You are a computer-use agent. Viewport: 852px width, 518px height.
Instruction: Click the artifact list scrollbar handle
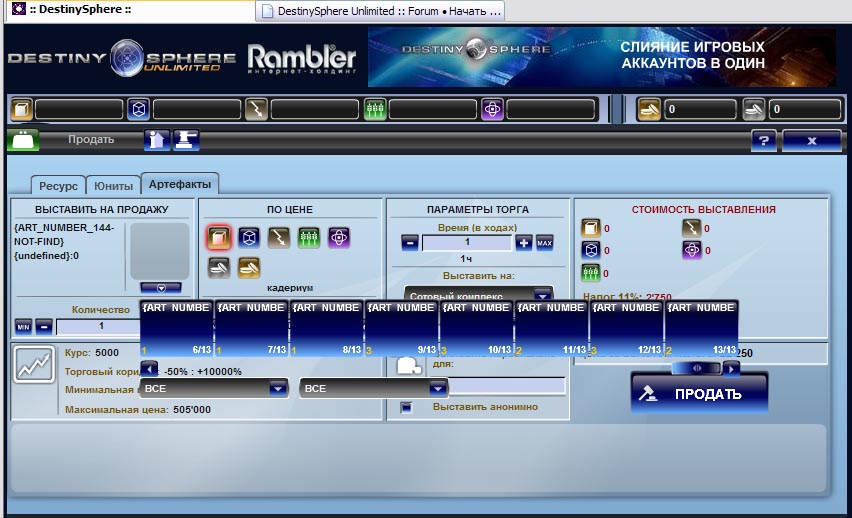click(x=697, y=369)
